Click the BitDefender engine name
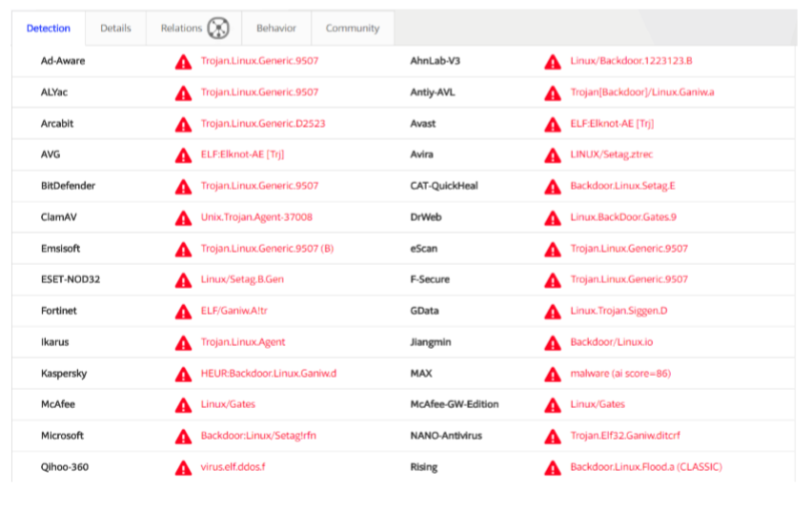812x511 pixels. coord(68,186)
